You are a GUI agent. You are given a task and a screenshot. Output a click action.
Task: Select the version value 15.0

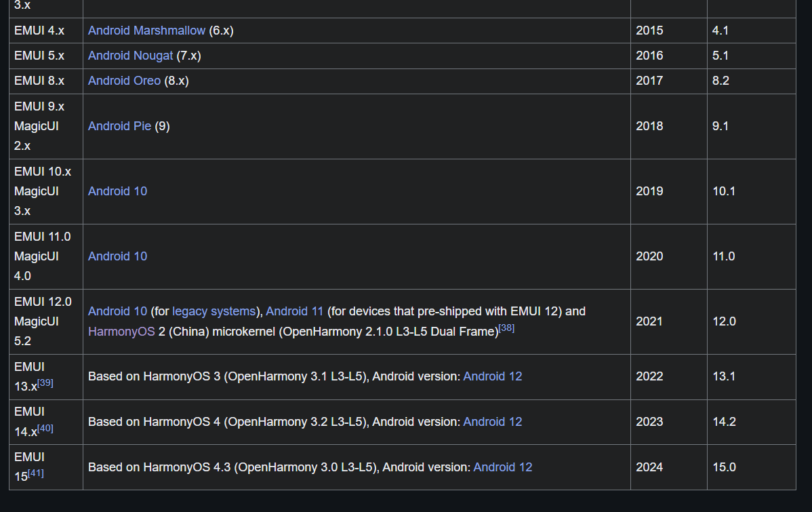click(724, 467)
